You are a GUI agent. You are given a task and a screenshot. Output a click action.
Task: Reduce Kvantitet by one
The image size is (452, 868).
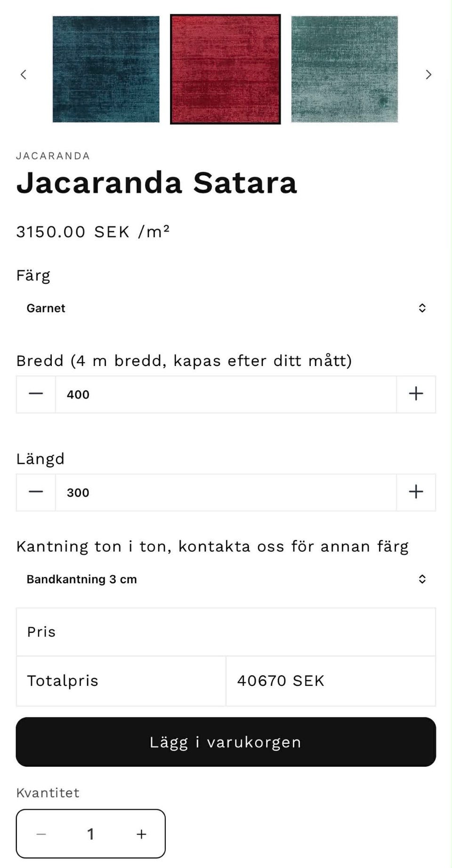point(41,834)
